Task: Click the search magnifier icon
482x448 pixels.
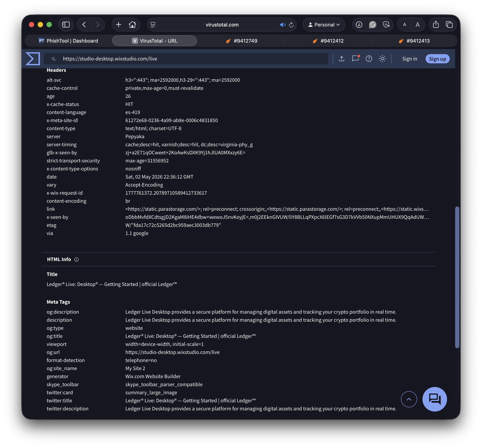Action: (x=54, y=59)
